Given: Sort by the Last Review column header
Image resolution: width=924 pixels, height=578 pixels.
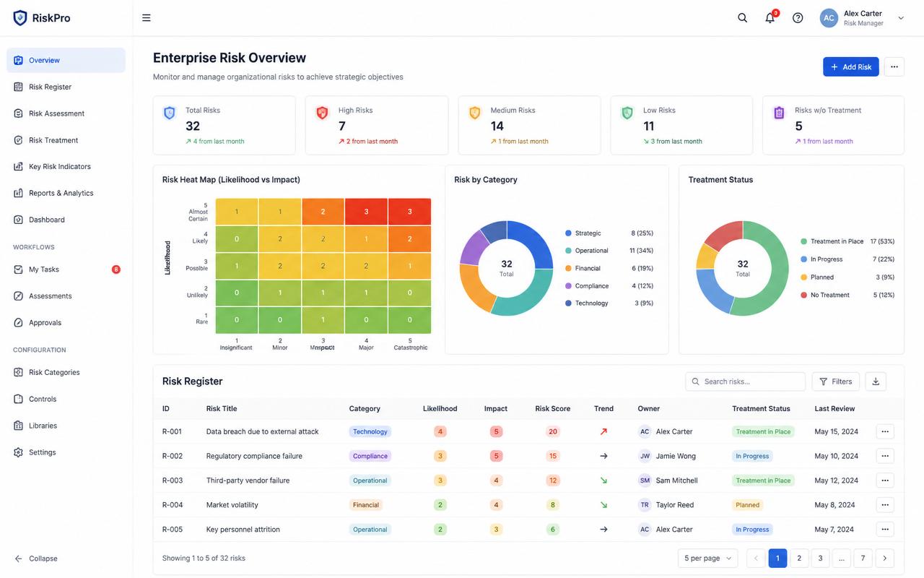Looking at the screenshot, I should [834, 409].
